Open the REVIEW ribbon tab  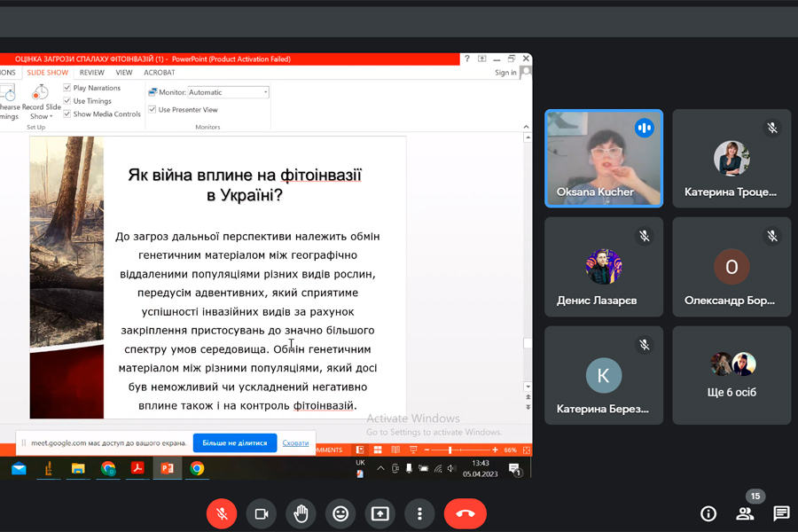coord(91,73)
